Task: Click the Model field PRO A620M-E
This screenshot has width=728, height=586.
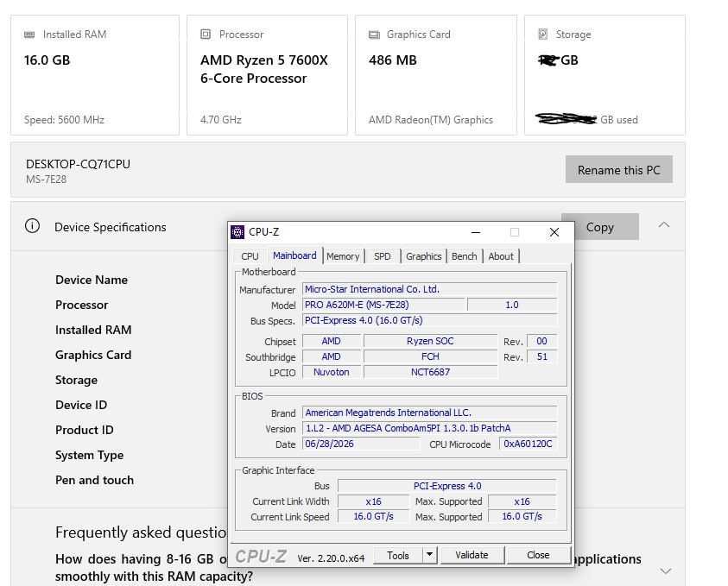Action: [383, 305]
